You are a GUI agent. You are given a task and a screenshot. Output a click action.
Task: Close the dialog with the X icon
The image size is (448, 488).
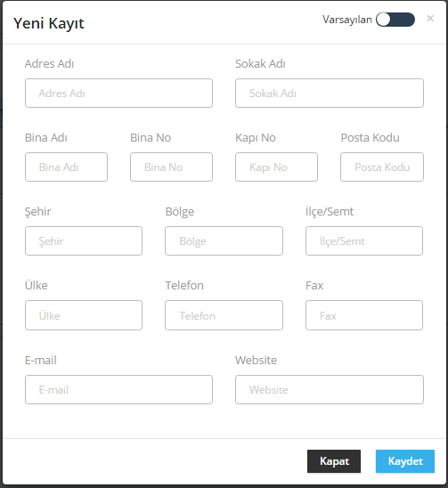(430, 19)
